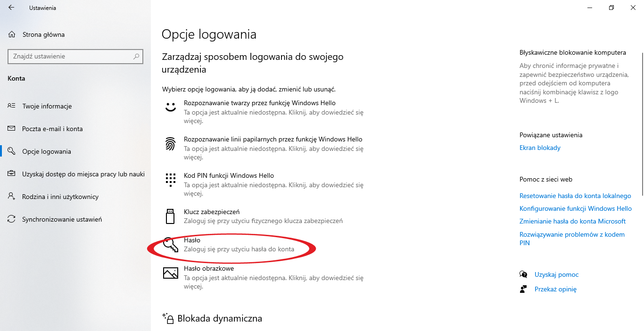Click the picture password image icon
Viewport: 644px width, 331px height.
click(170, 273)
